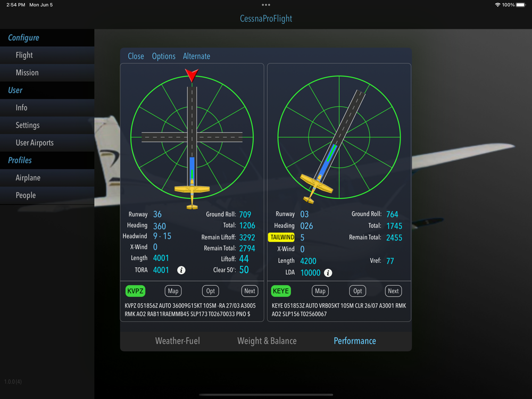
Task: Open Map for KVPZ
Action: [173, 291]
